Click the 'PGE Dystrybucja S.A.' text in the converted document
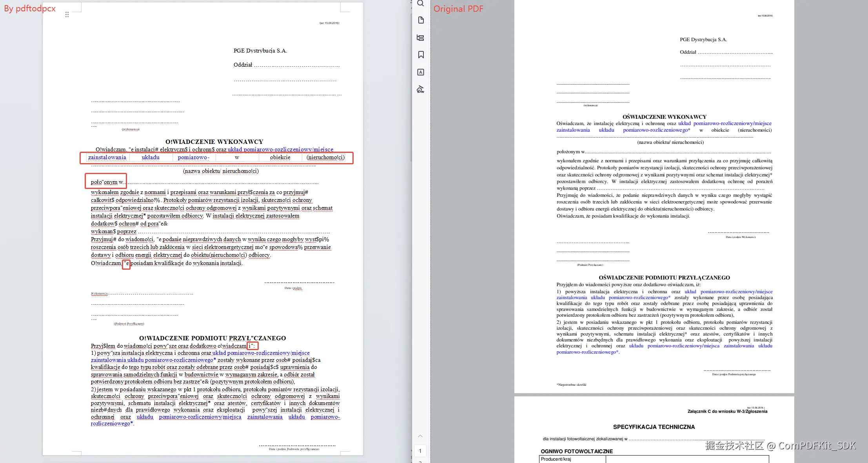Screen dimensions: 868x463 (260, 51)
